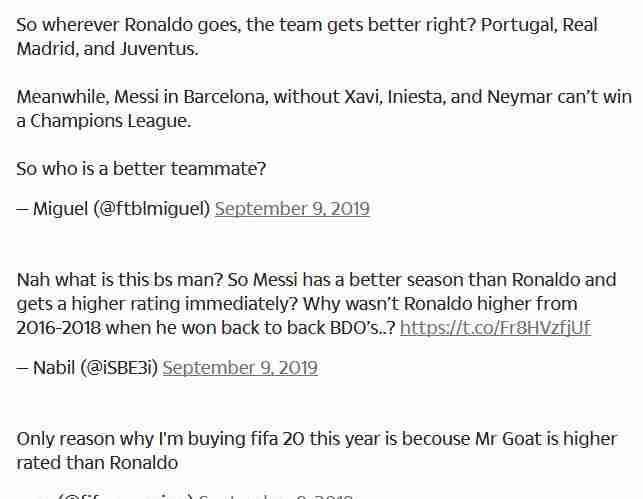Click the '@ftblmiguel' handle text
The width and height of the screenshot is (643, 499).
click(152, 209)
